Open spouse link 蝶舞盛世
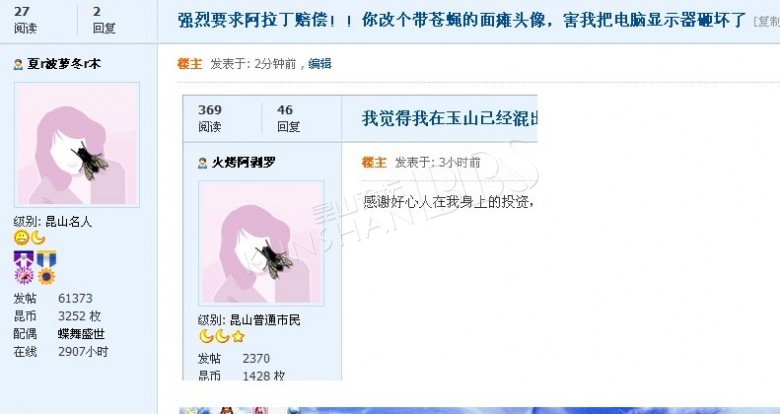The height and width of the screenshot is (414, 780). (x=82, y=334)
